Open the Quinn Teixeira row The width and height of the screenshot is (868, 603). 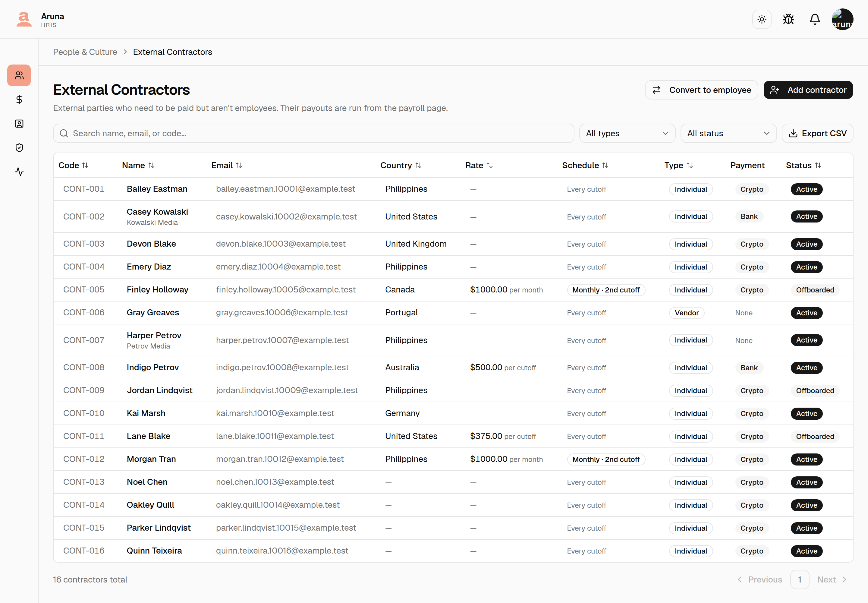click(x=453, y=551)
